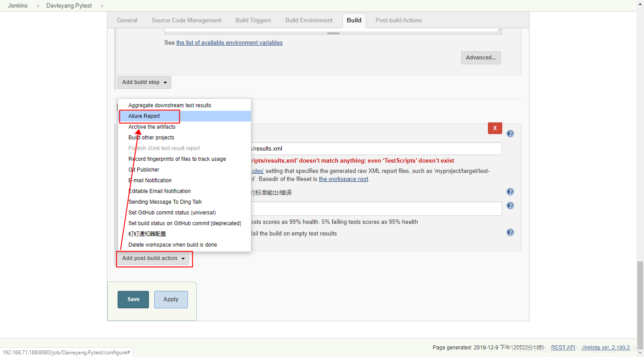Choose Archive the artifacts

184,127
